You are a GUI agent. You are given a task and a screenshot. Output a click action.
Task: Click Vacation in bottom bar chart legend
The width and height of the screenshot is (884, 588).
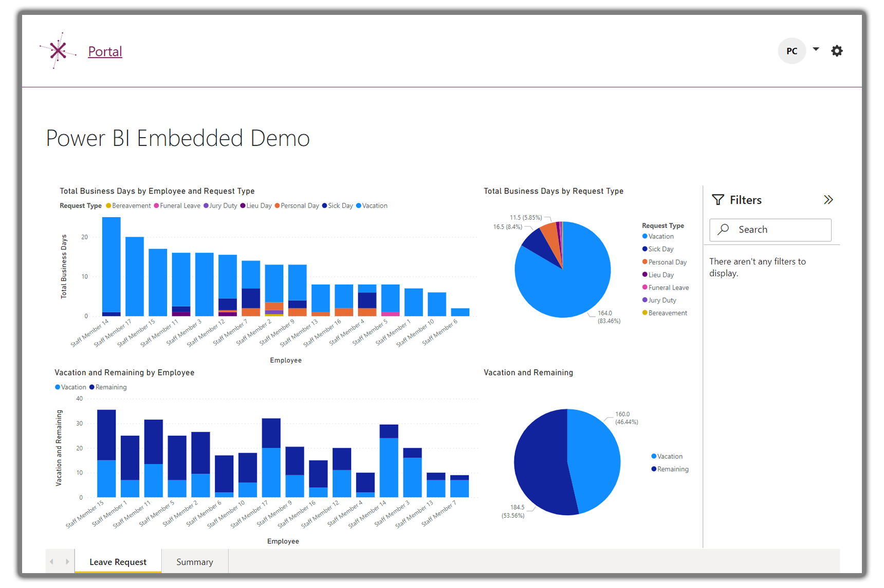(70, 387)
